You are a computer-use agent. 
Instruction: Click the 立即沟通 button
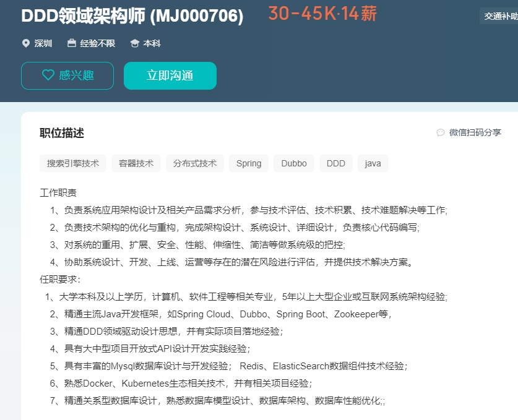click(170, 75)
